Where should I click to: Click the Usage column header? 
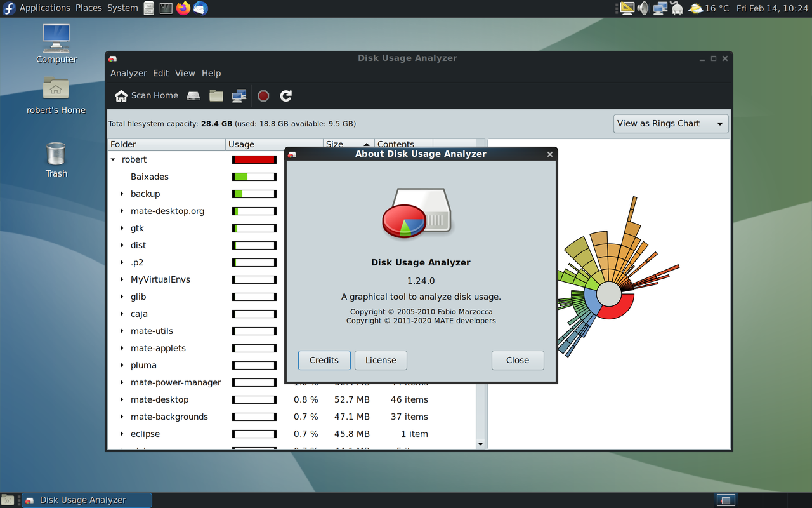click(x=275, y=144)
